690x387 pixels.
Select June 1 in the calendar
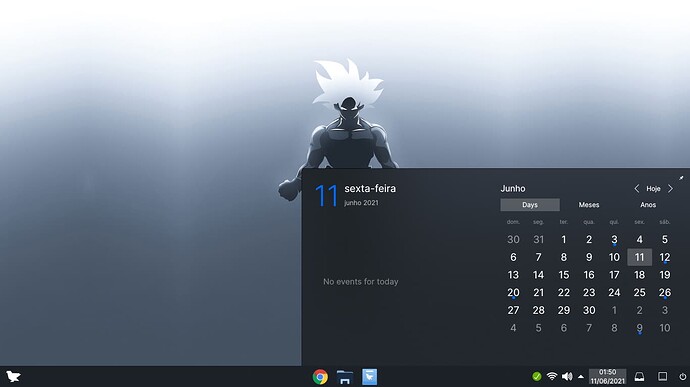[564, 240]
